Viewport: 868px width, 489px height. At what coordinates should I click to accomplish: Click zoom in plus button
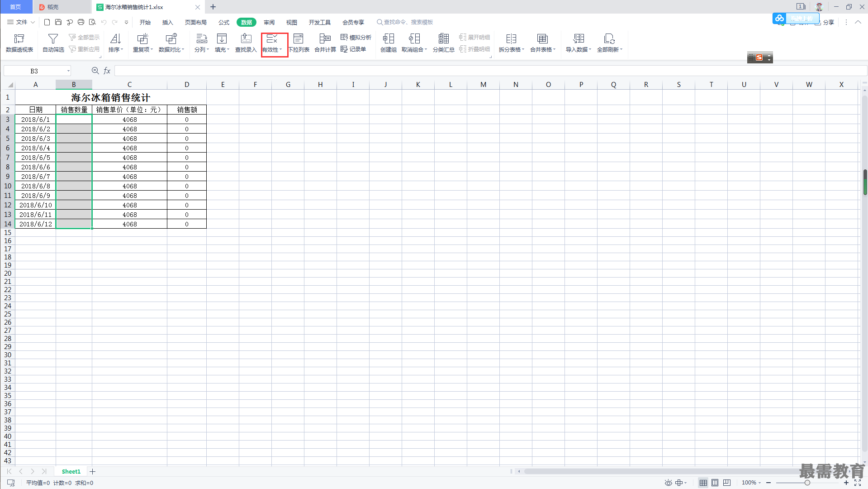click(846, 483)
